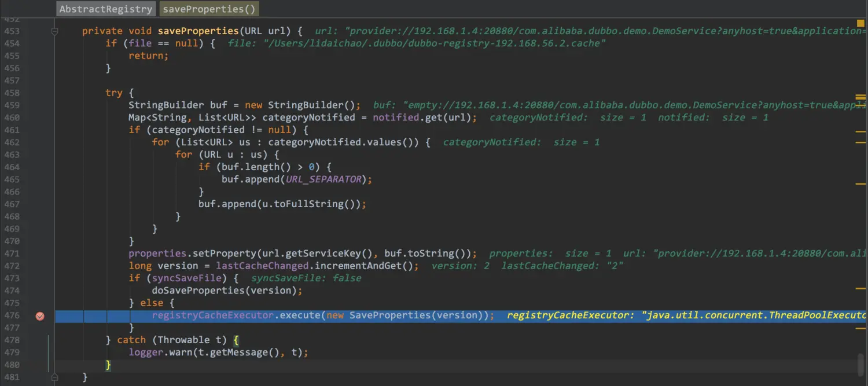The height and width of the screenshot is (386, 868).
Task: Click 'categoryNotified.values()' on line 462
Action: point(340,142)
